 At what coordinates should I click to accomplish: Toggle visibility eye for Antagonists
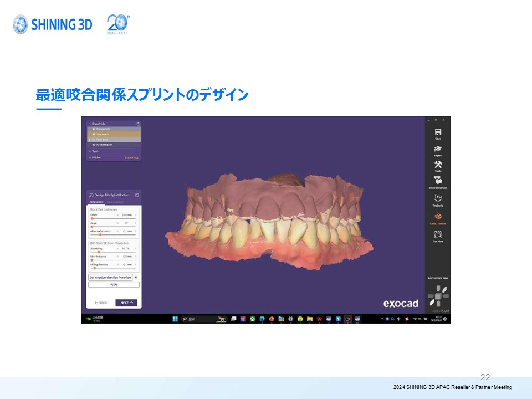(x=94, y=129)
